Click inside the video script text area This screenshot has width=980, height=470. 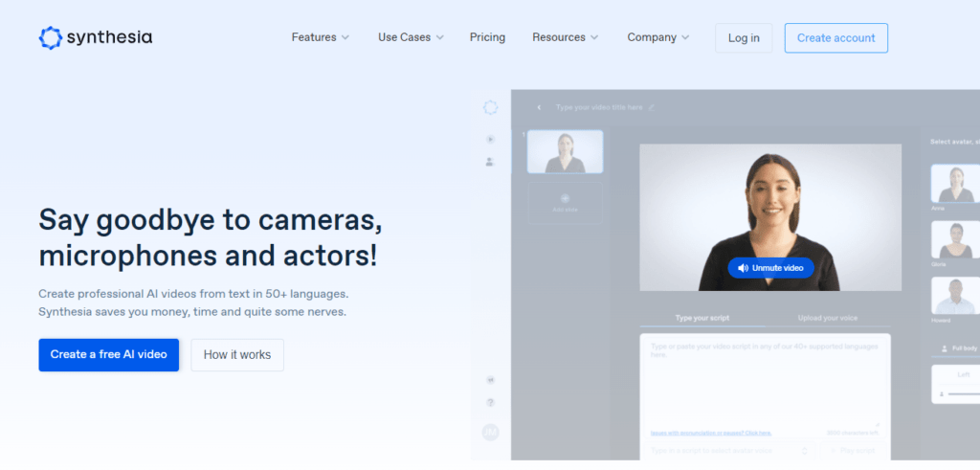[x=765, y=383]
